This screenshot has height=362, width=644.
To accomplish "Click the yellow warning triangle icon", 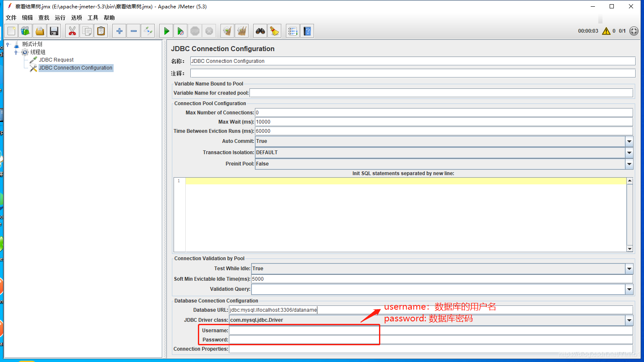I will pyautogui.click(x=606, y=31).
